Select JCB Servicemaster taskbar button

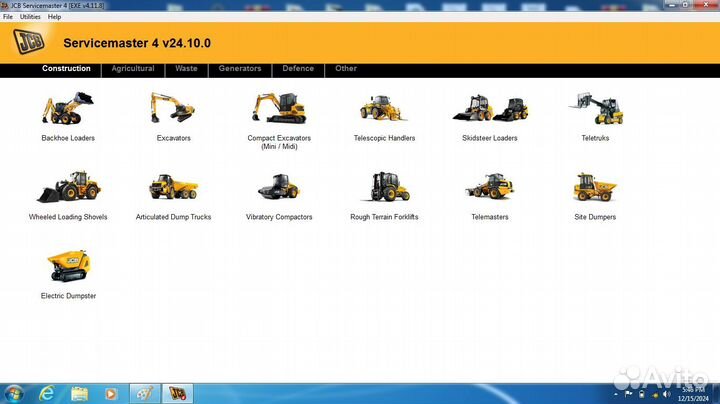(178, 394)
